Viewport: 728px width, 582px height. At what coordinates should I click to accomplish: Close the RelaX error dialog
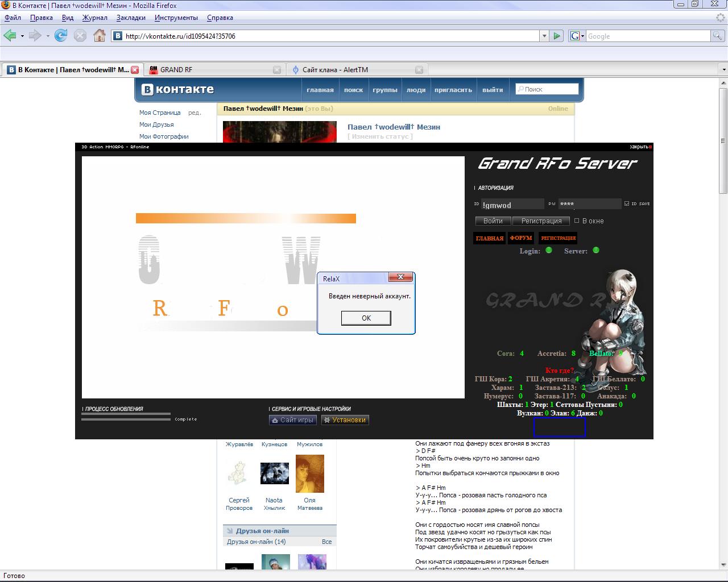(400, 277)
